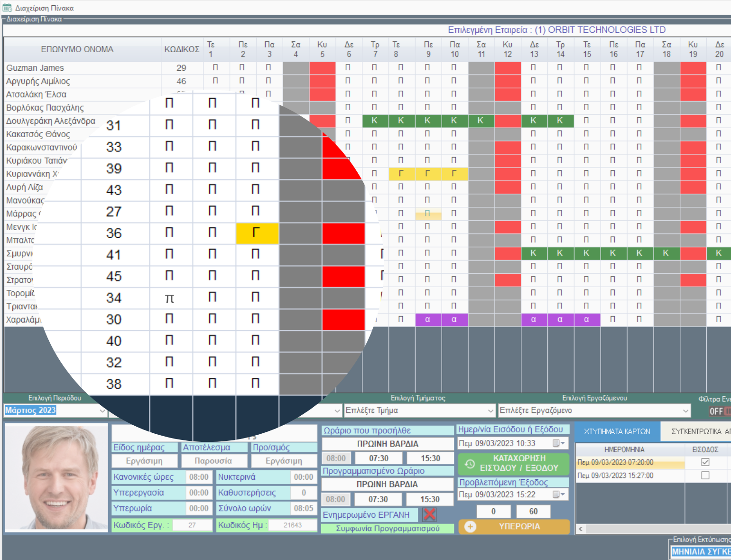
Task: Check ΕΙΣΟΔΟΣ checkbox for the 15:27:00 punch
Action: 705,476
